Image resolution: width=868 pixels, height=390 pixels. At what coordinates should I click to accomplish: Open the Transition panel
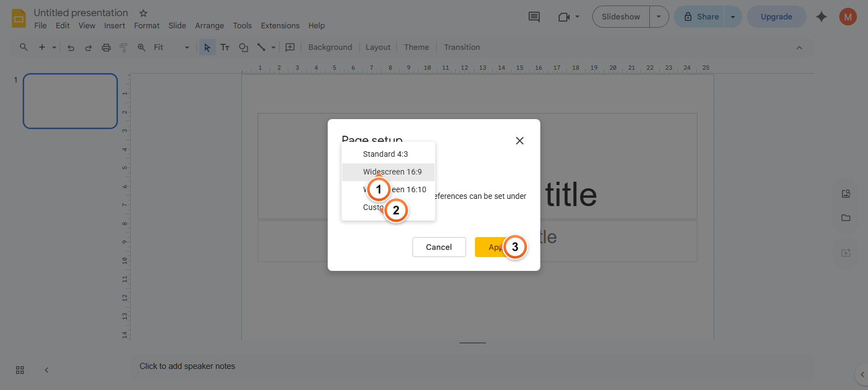[x=462, y=48]
